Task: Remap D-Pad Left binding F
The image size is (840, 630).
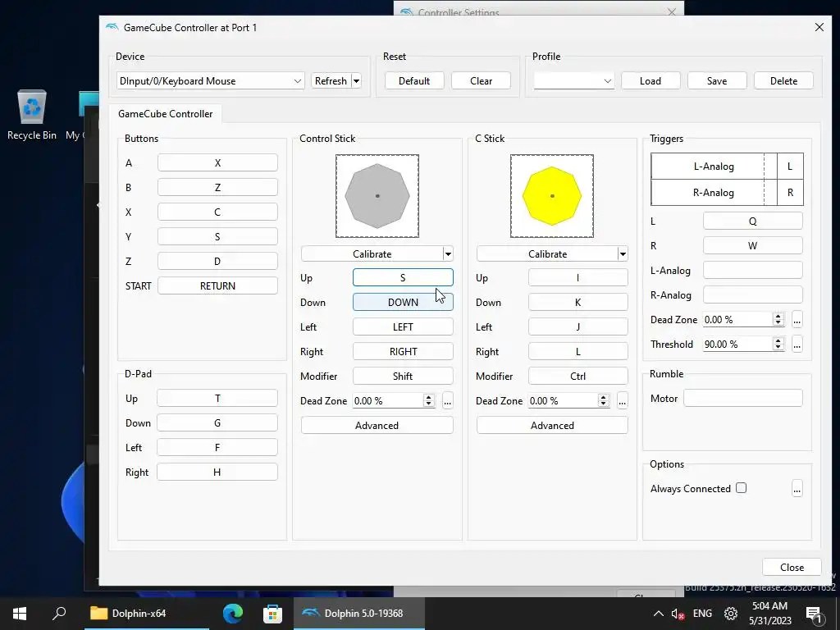Action: [x=217, y=447]
